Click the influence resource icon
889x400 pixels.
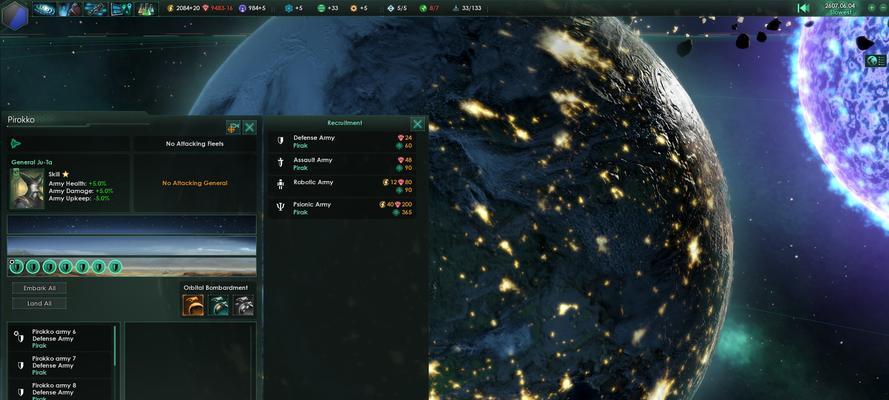point(243,8)
